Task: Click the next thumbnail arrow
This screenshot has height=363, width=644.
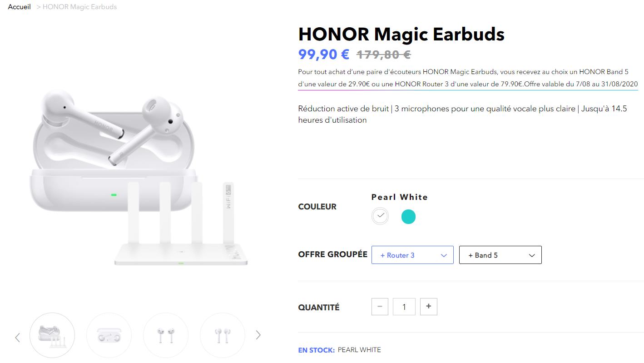Action: click(258, 335)
